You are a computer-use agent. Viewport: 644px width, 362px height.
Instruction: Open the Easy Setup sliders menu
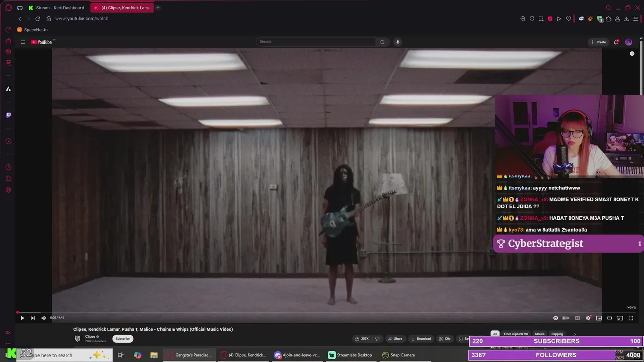636,19
